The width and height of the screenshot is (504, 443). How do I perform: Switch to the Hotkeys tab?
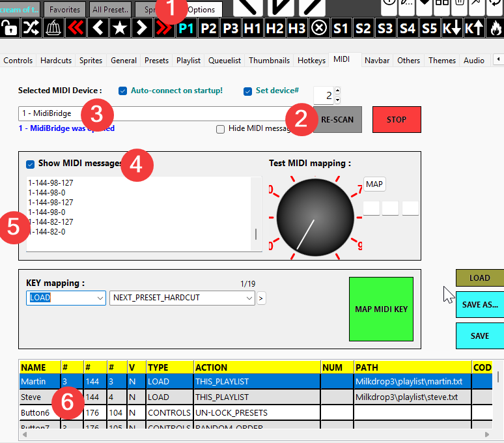pyautogui.click(x=311, y=61)
